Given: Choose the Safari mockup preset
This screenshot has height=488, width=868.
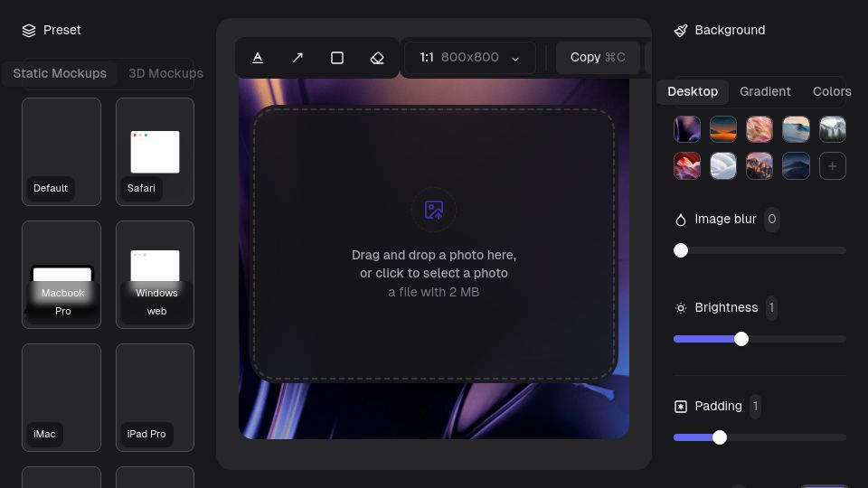Looking at the screenshot, I should point(155,152).
